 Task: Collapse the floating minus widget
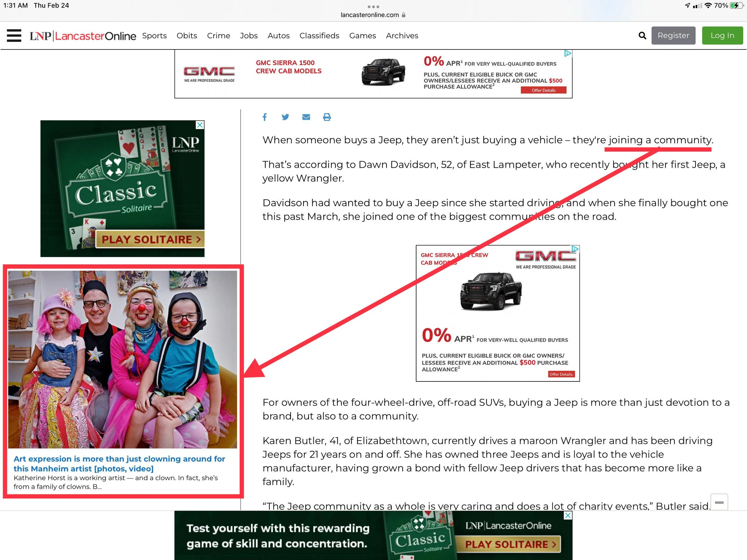click(x=719, y=502)
